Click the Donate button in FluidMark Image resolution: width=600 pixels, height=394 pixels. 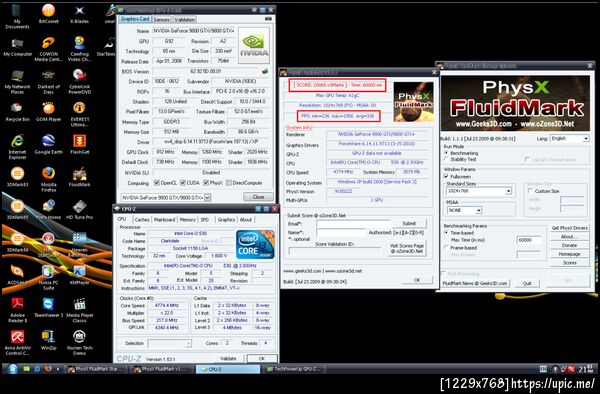pos(569,245)
